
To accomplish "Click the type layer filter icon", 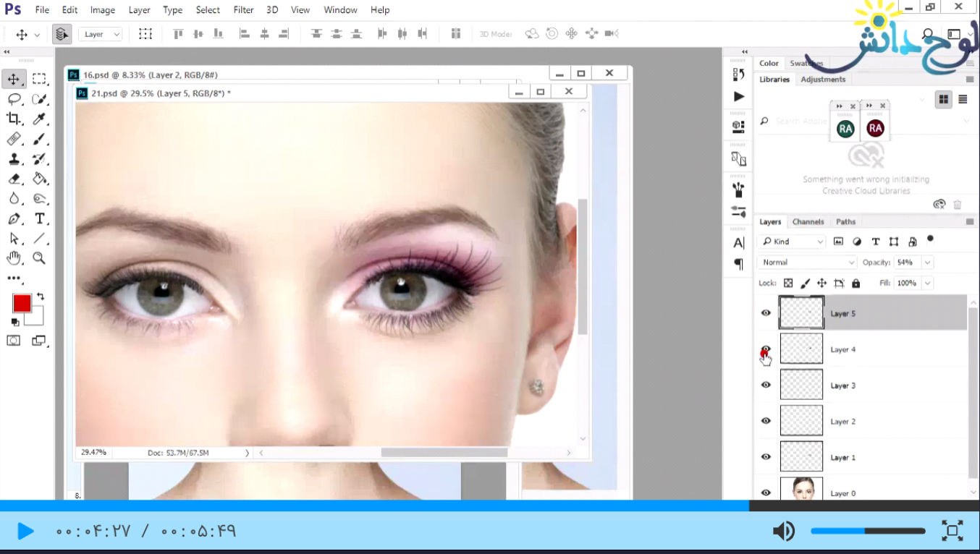I will pos(876,242).
